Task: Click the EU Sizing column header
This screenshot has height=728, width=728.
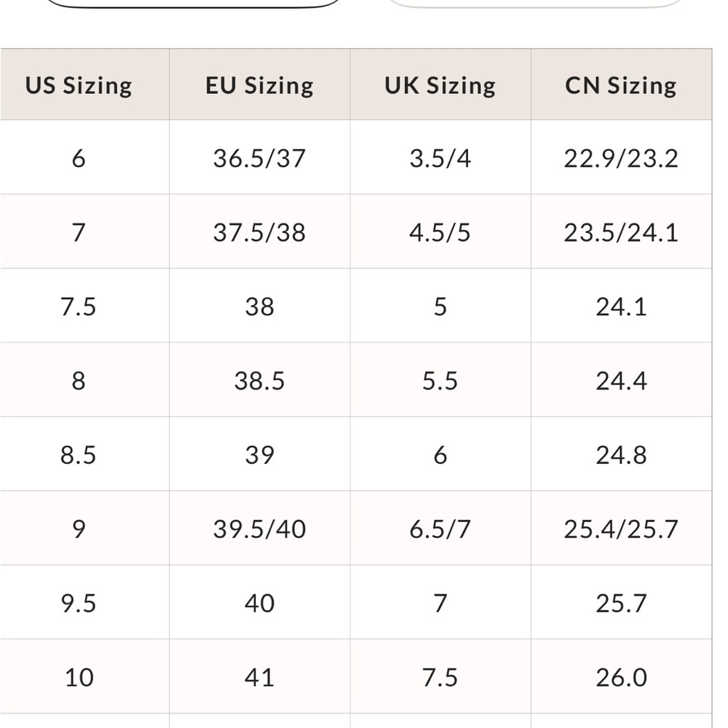Action: [x=260, y=85]
